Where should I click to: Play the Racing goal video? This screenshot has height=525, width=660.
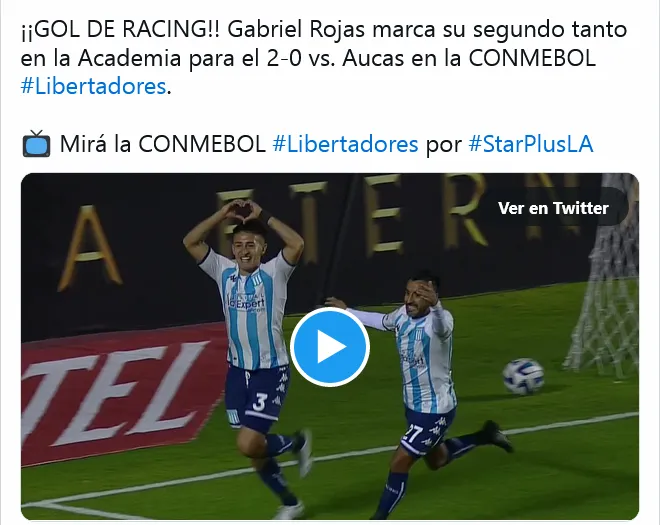[330, 347]
